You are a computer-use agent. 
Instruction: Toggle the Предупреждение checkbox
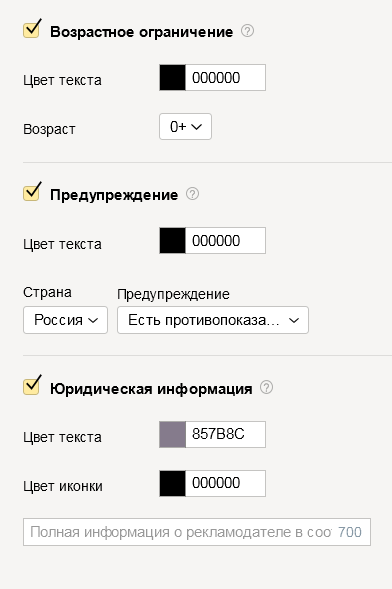tap(32, 193)
